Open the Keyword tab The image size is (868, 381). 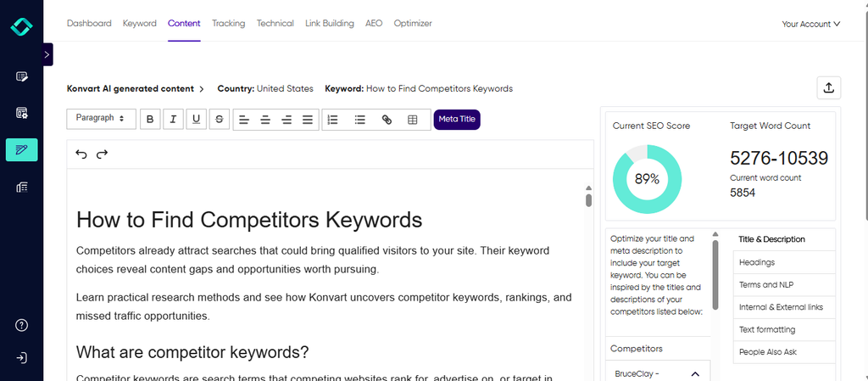pyautogui.click(x=140, y=23)
